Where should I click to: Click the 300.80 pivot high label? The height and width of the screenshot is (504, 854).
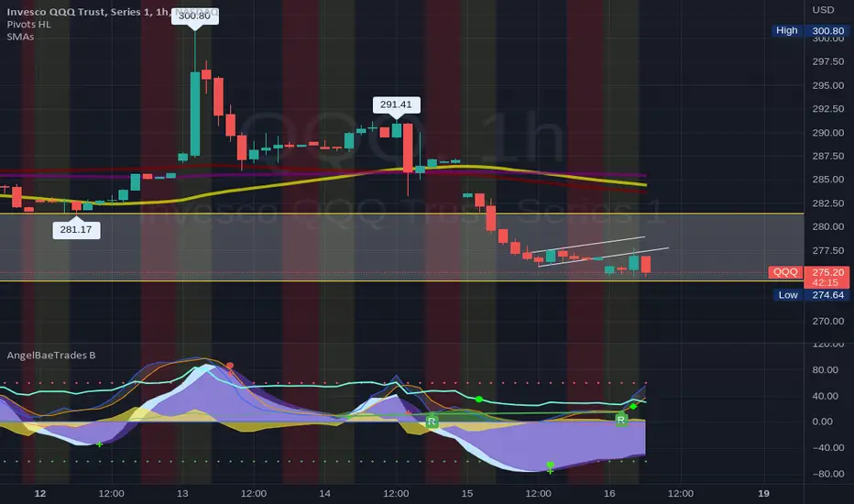pos(194,16)
